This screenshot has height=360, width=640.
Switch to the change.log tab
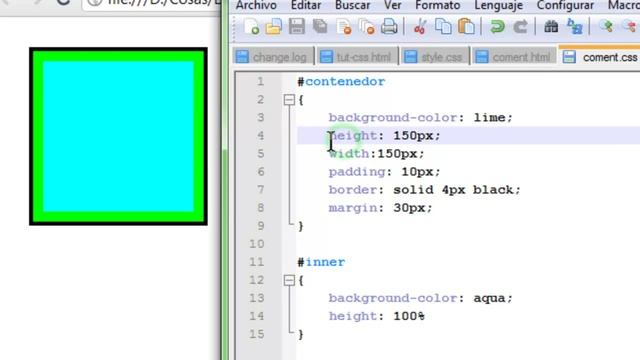pyautogui.click(x=273, y=57)
